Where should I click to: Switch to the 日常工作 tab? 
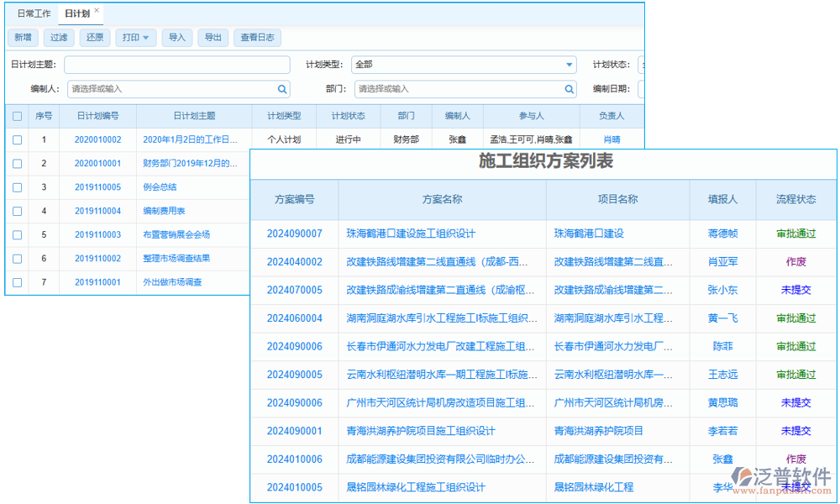coord(34,13)
